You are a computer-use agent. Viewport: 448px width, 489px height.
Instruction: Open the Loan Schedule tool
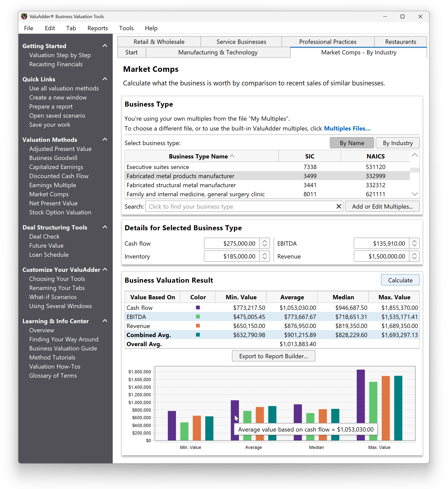[x=49, y=254]
